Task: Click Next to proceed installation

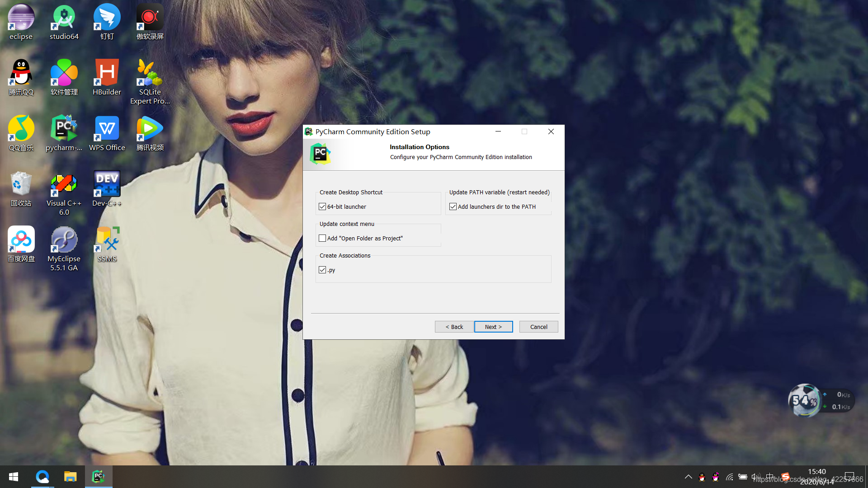Action: (x=493, y=327)
